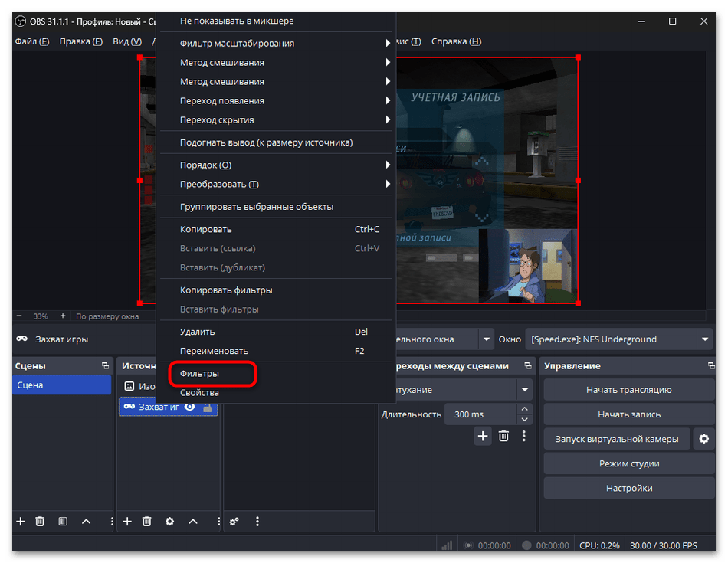
Task: Click the game controller icon in source toolbar
Action: pos(21,339)
